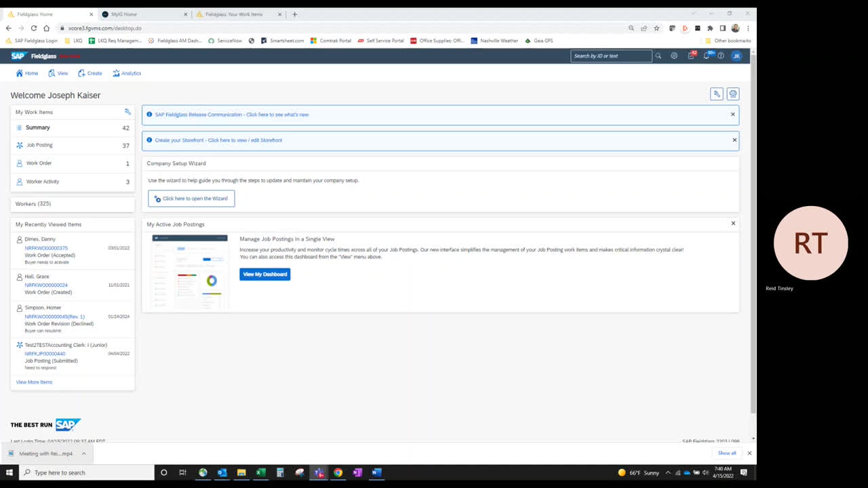Select Summary in My Work Items

[x=73, y=127]
